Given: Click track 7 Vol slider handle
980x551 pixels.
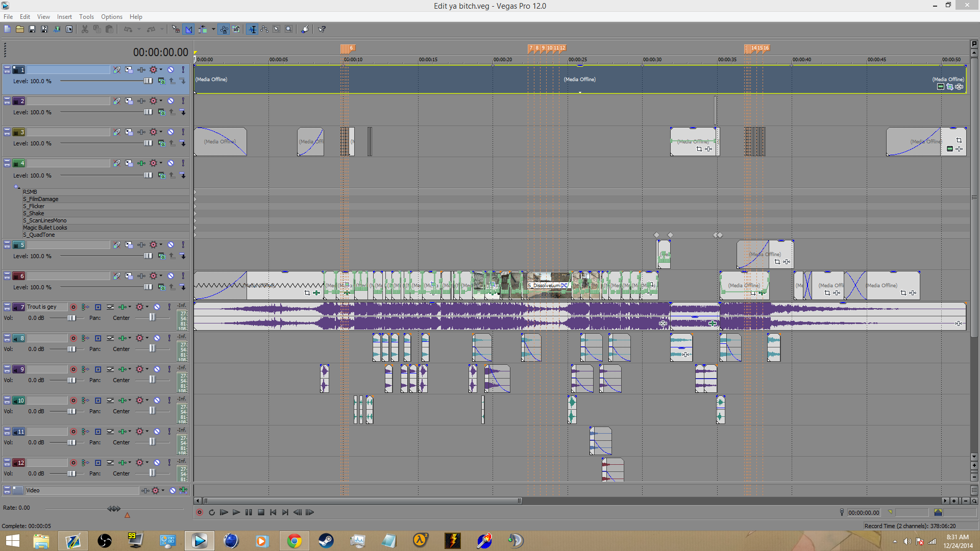Looking at the screenshot, I should point(71,318).
